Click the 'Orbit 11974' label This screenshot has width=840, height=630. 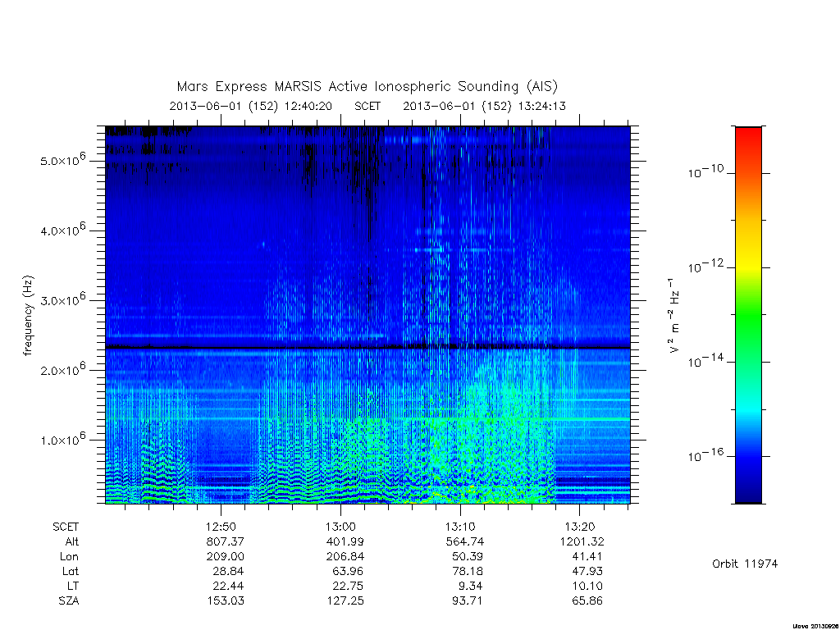[x=745, y=564]
